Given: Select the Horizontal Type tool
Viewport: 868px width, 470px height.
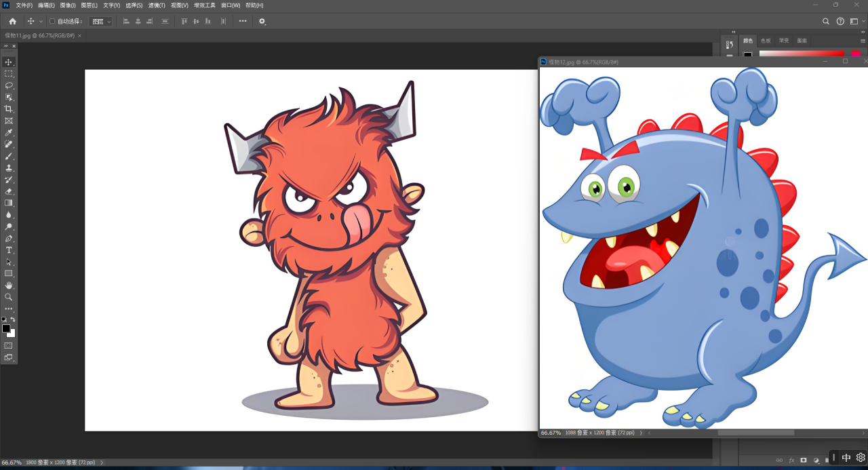Looking at the screenshot, I should click(9, 250).
